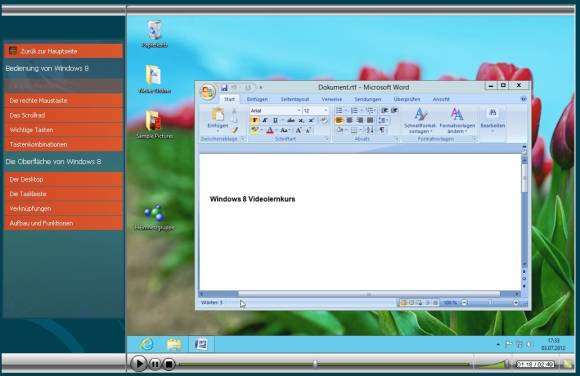The image size is (580, 376).
Task: Switch to the Seitenlayout ribbon tab
Action: 295,99
